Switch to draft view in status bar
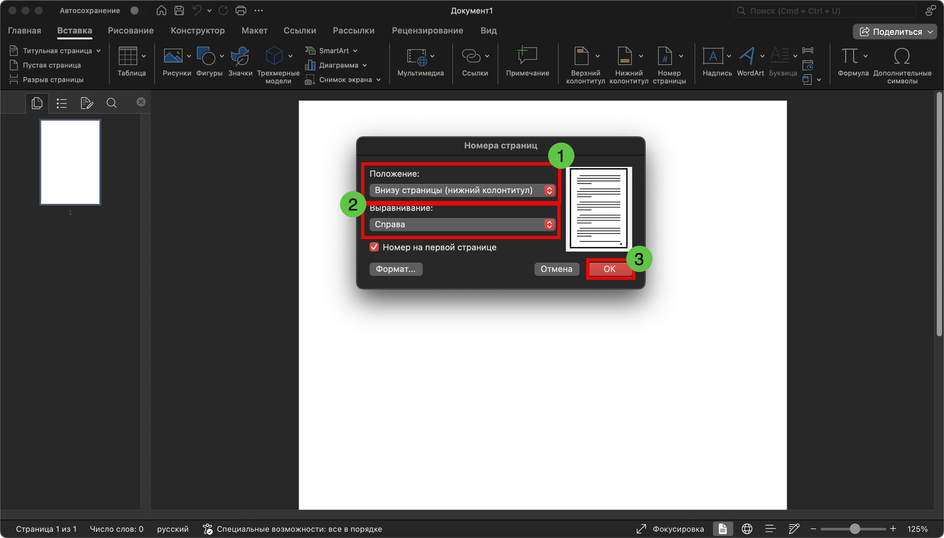This screenshot has width=944, height=538. pos(794,528)
